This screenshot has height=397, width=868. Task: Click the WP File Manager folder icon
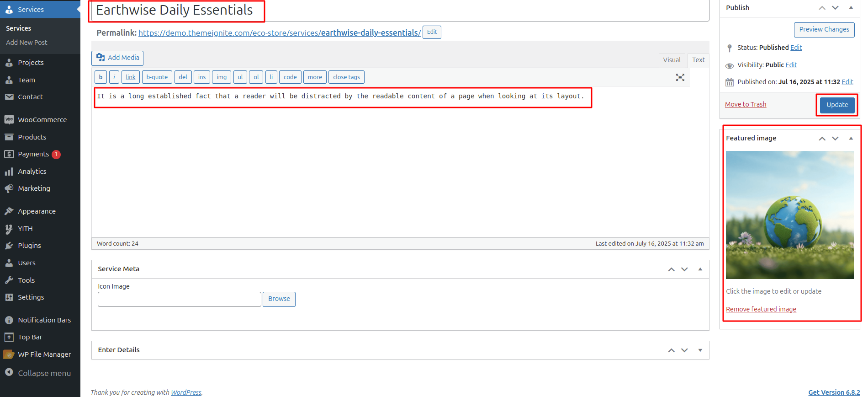(9, 354)
